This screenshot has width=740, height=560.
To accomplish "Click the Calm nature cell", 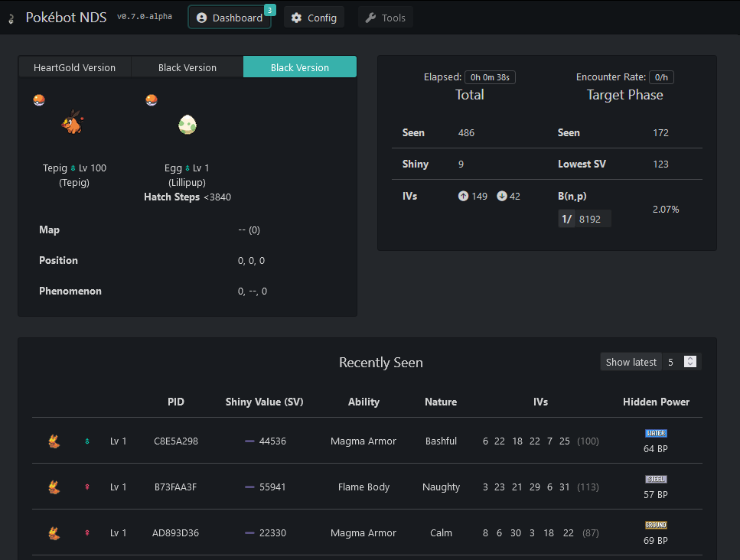I will (441, 532).
